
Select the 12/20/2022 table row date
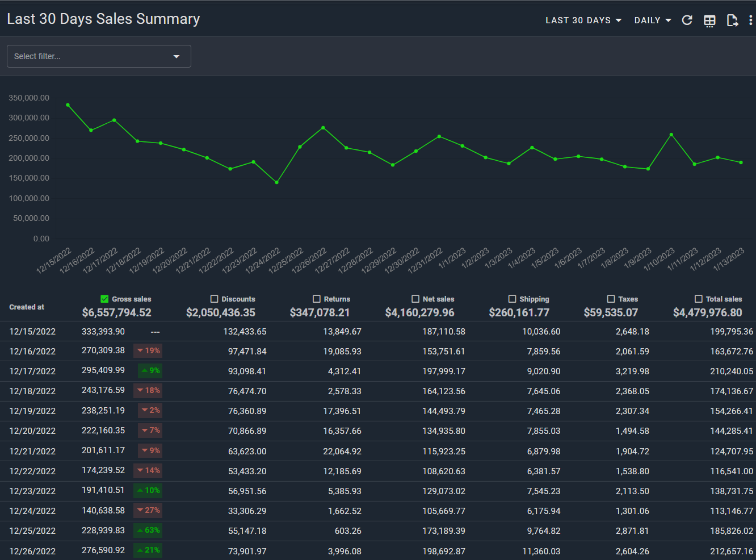pos(32,431)
